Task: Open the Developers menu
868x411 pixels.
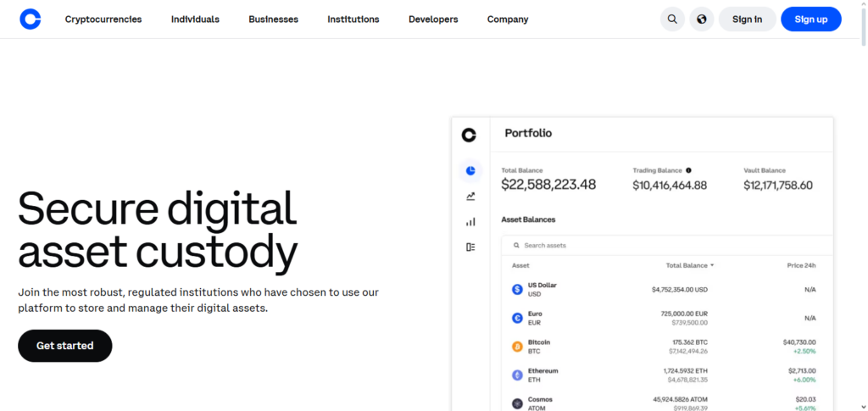Action: point(433,19)
